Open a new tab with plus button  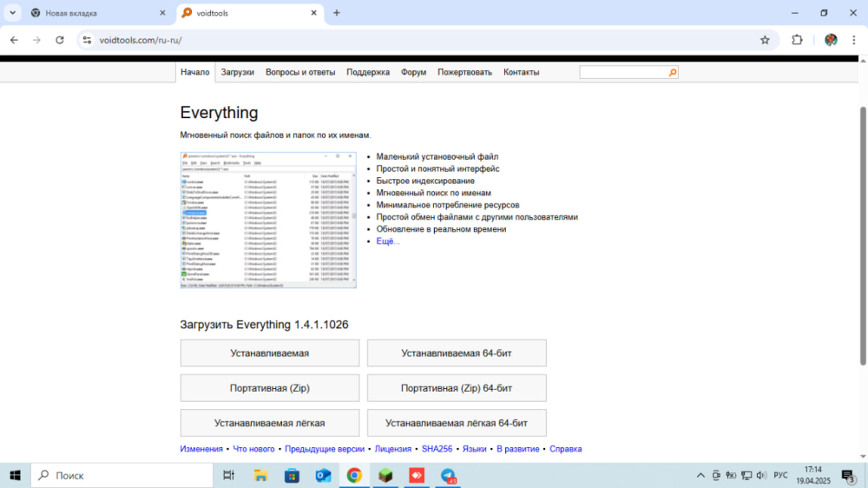[x=337, y=13]
